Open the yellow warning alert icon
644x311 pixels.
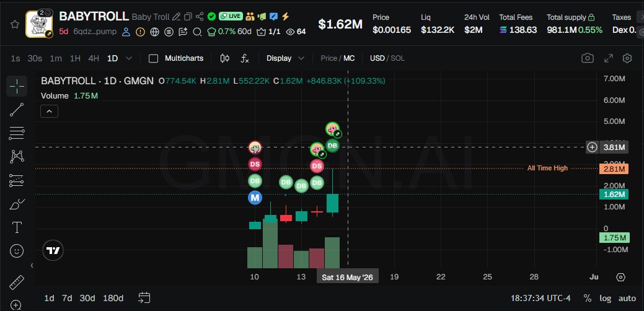coord(140,32)
